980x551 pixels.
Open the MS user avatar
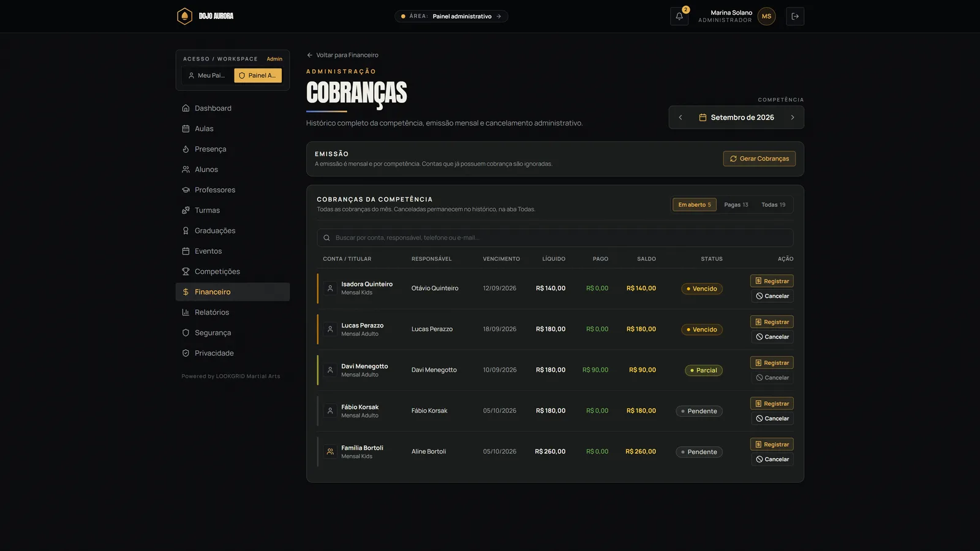(766, 17)
